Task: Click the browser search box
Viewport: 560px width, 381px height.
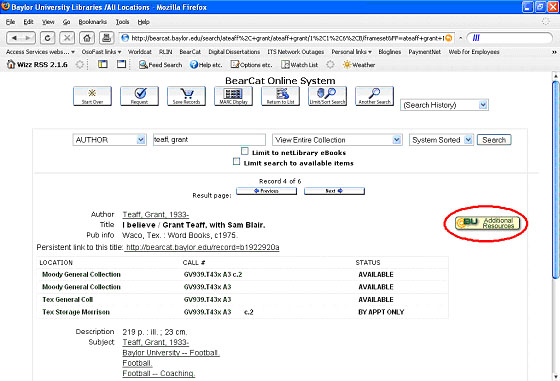Action: (510, 38)
